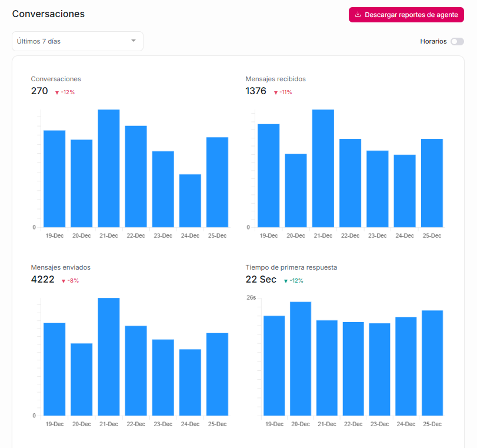Click the download icon in the agent reports button
The width and height of the screenshot is (477, 448).
point(358,15)
